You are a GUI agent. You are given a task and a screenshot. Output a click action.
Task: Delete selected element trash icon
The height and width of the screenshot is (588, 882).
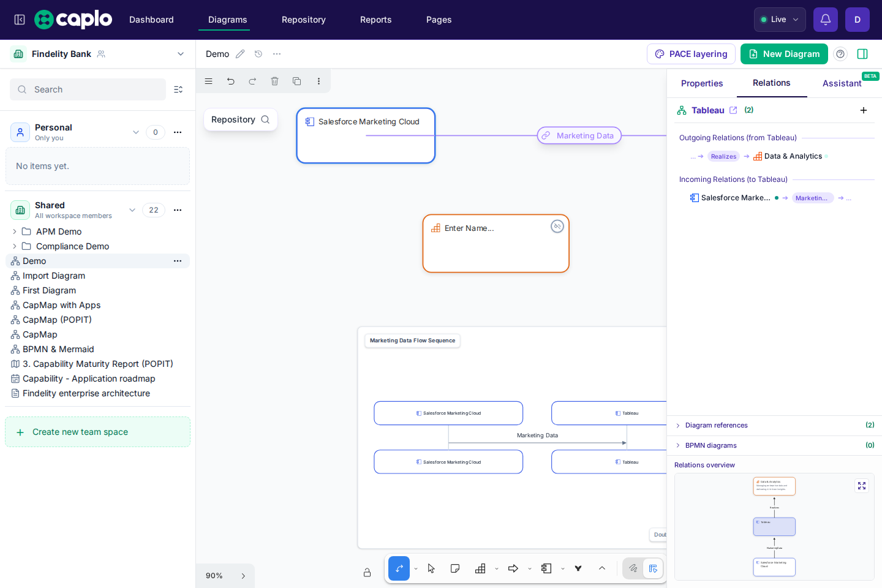pos(274,81)
